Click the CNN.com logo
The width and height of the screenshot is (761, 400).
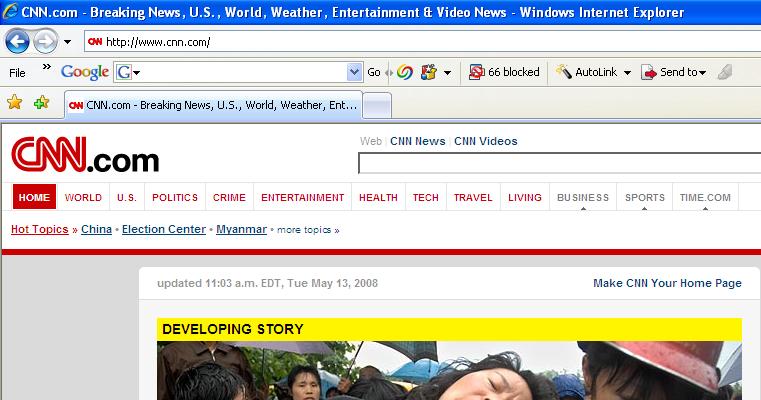click(85, 157)
